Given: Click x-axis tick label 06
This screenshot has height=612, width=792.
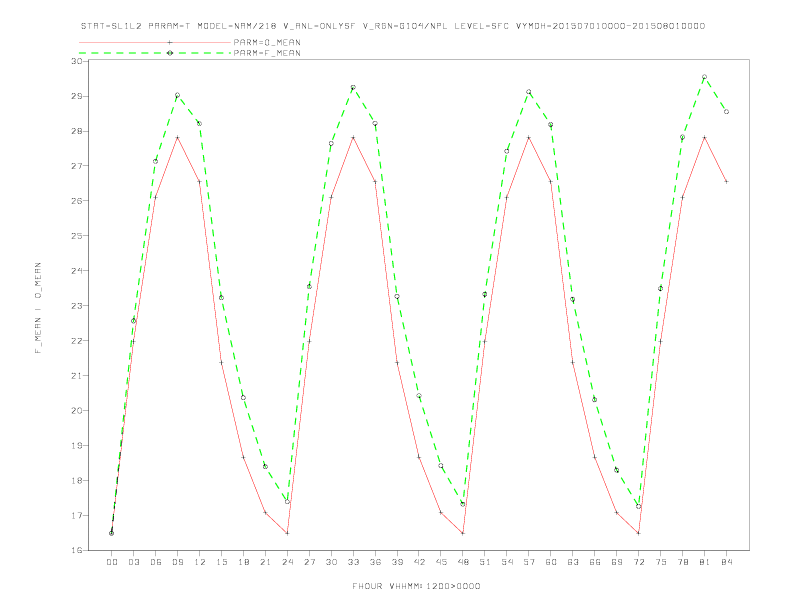Looking at the screenshot, I should point(156,562).
